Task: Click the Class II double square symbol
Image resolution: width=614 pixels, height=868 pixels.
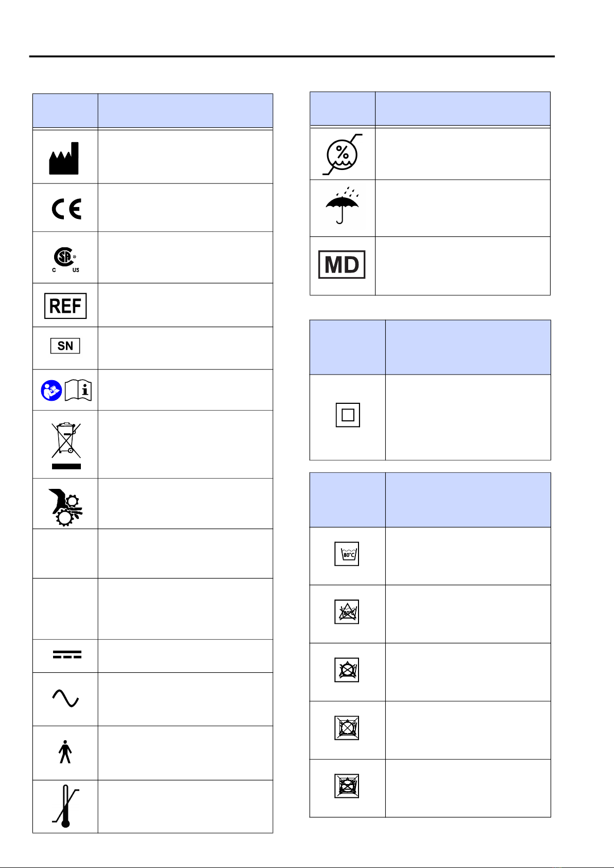Action: pyautogui.click(x=348, y=415)
